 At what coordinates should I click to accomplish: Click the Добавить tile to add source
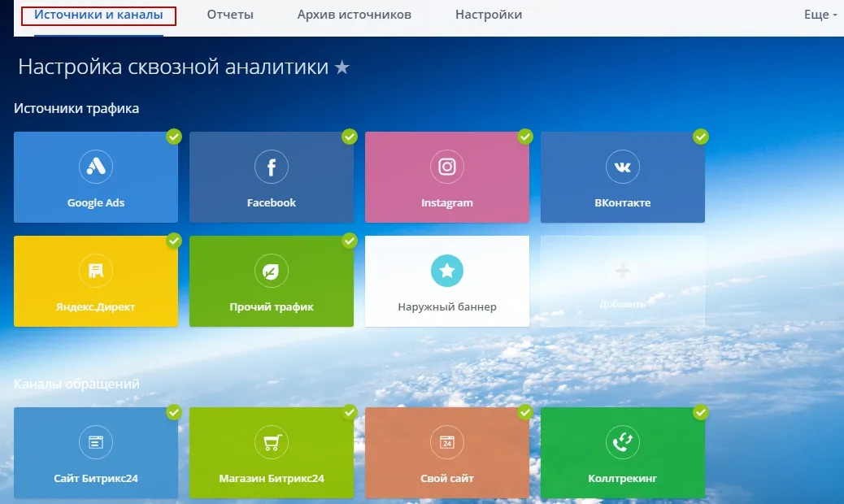pos(622,281)
